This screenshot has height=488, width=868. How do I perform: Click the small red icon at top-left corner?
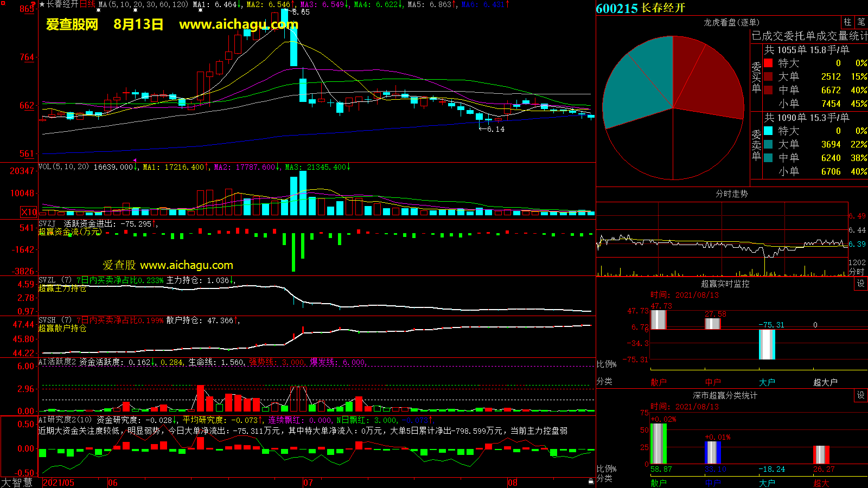pos(33,4)
